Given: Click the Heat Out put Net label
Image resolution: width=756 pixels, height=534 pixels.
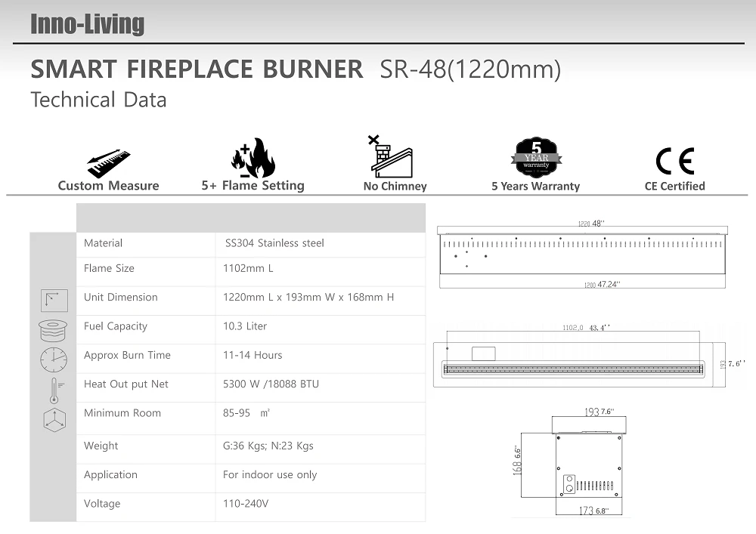Looking at the screenshot, I should point(125,384).
